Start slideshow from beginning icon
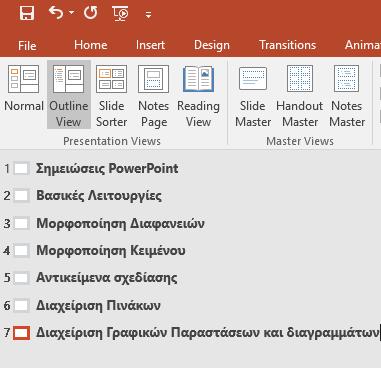381x368 pixels. click(120, 14)
